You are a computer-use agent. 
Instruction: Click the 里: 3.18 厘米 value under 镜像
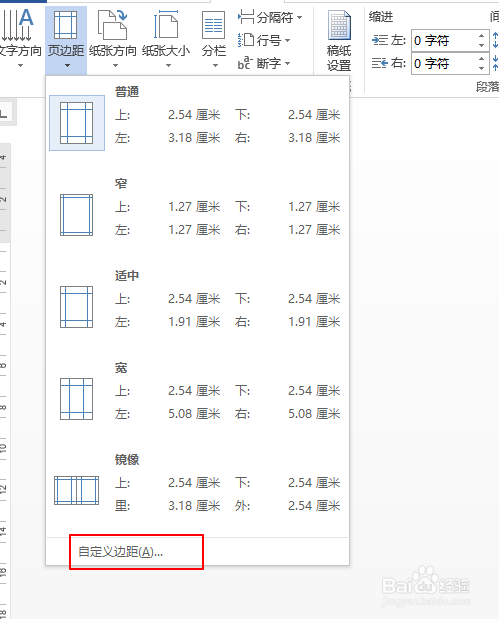(x=194, y=506)
